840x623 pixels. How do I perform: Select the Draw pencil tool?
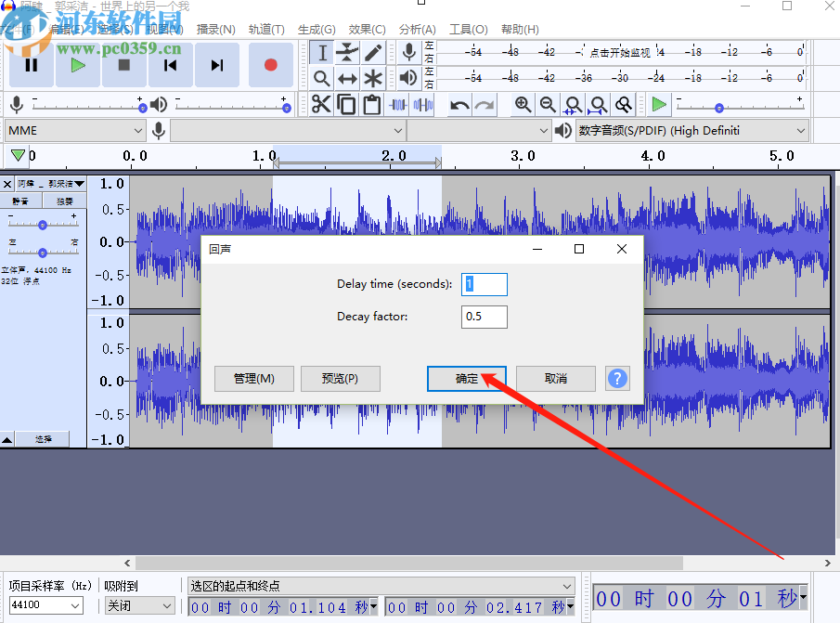(373, 53)
